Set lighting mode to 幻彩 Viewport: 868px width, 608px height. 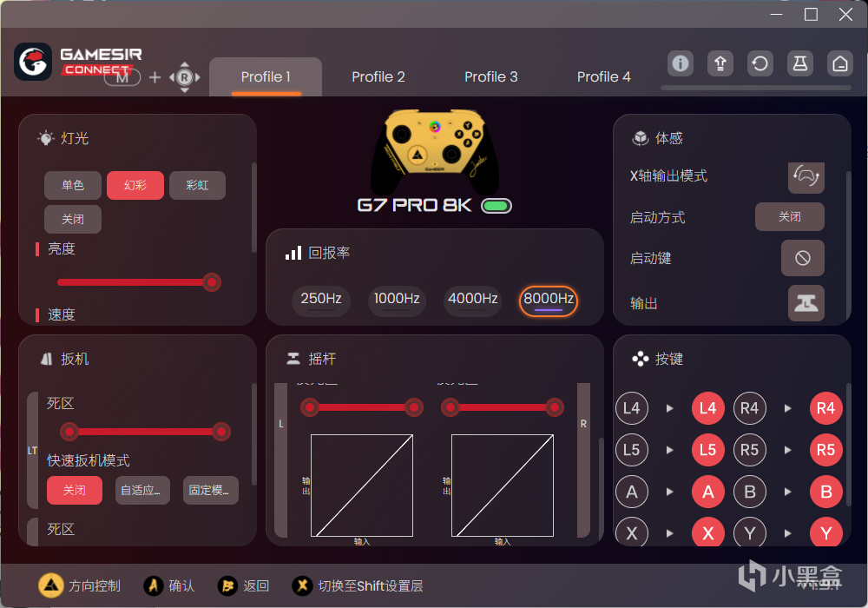click(135, 185)
